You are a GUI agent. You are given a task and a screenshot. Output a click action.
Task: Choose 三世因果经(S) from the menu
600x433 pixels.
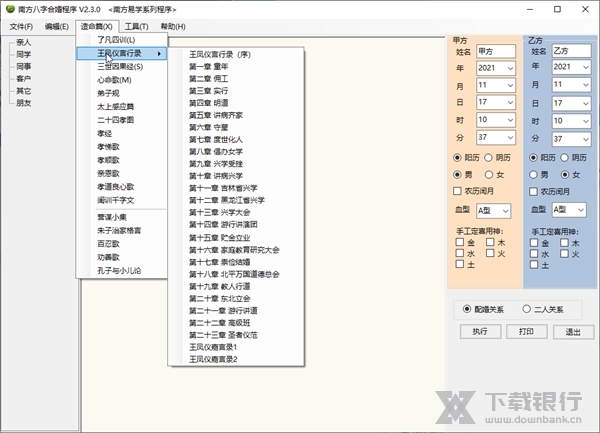(x=120, y=67)
